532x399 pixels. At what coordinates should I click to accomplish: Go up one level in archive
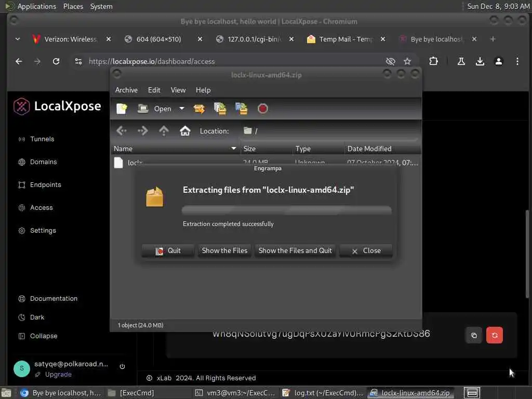click(x=164, y=130)
